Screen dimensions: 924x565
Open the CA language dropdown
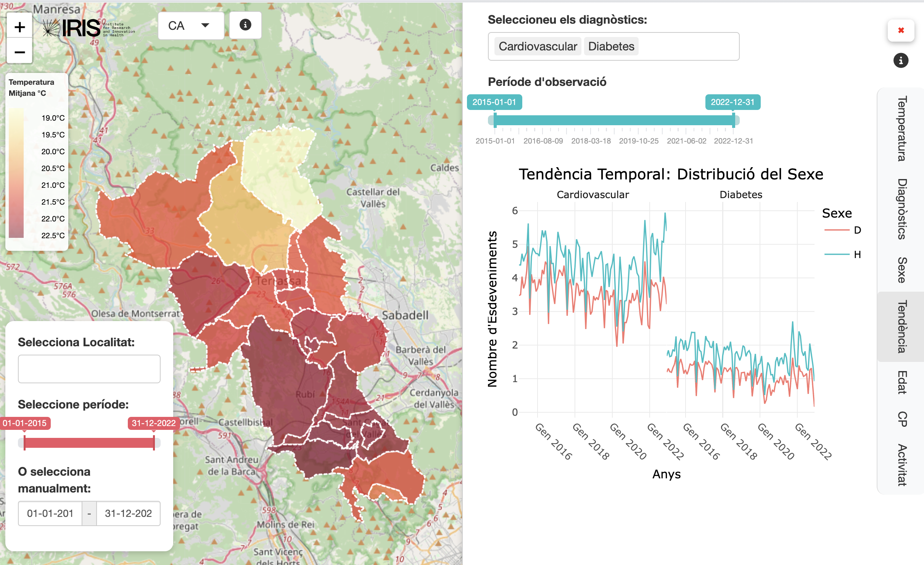(x=190, y=26)
